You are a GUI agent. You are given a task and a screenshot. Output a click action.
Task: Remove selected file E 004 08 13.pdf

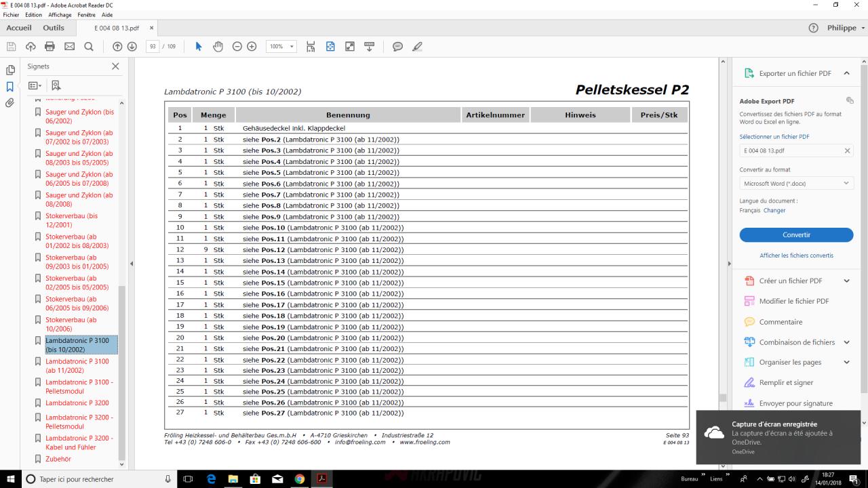coord(847,150)
